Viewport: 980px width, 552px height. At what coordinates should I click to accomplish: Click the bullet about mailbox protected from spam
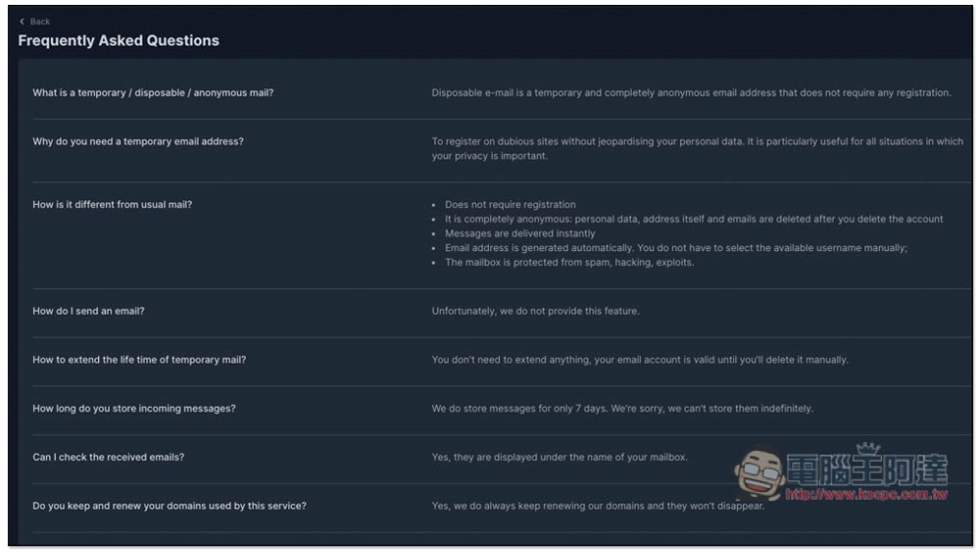pos(569,262)
